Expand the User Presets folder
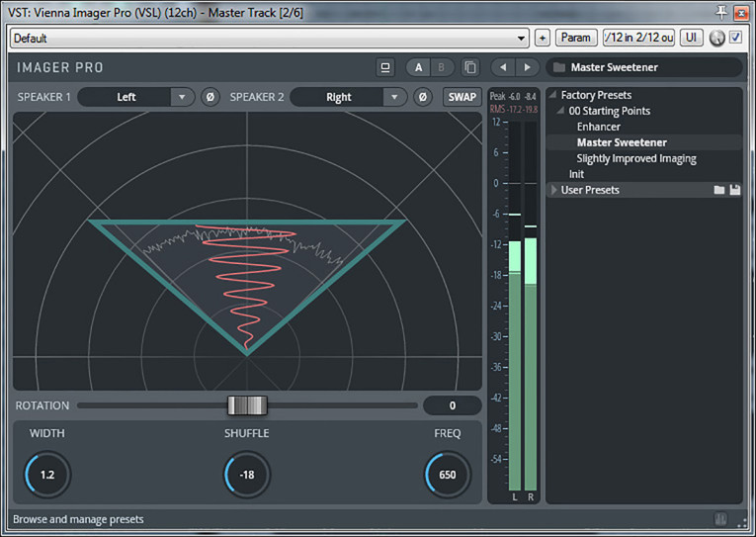Viewport: 756px width, 537px height. click(553, 190)
